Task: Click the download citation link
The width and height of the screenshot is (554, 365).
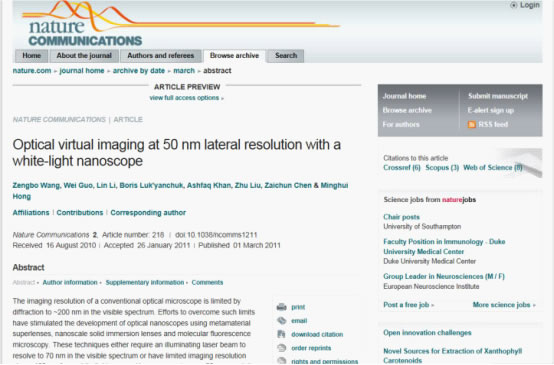Action: [x=317, y=334]
